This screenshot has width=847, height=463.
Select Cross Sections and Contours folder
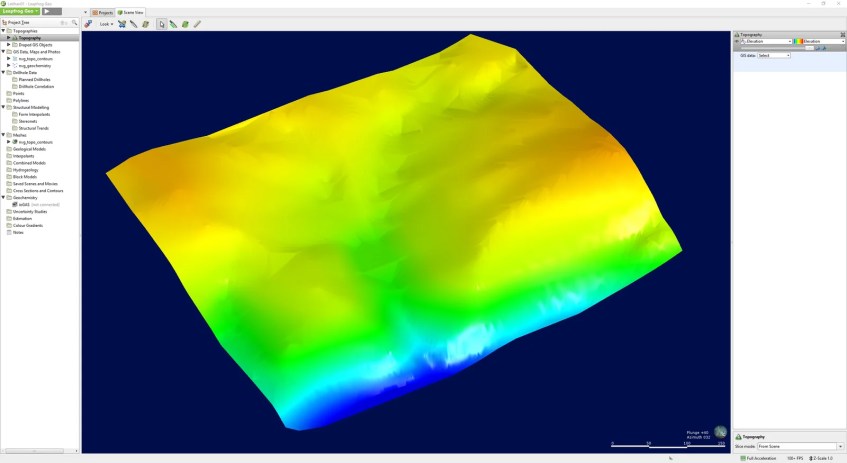coord(38,191)
